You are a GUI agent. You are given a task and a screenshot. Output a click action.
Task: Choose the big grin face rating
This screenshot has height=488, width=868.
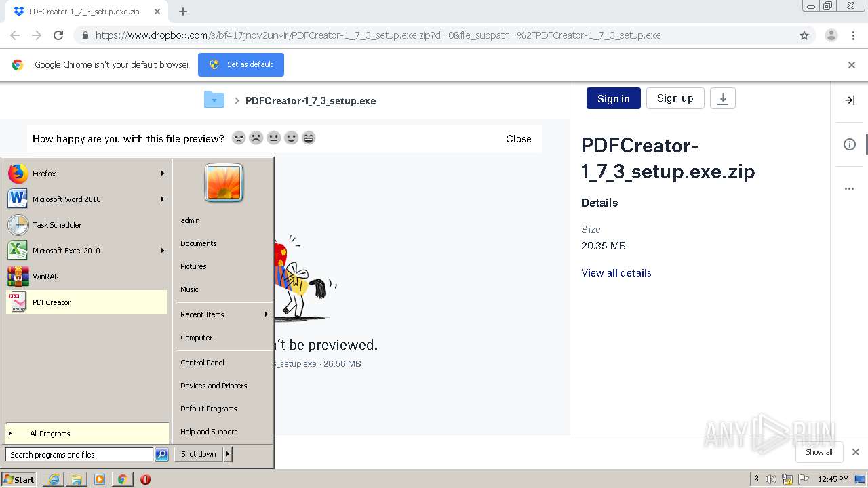[x=309, y=138]
